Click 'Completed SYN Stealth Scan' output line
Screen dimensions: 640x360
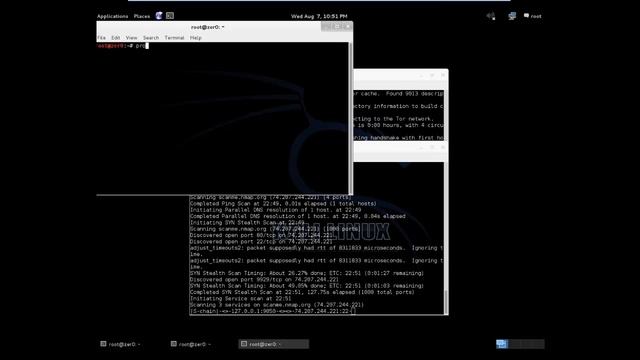(302, 292)
